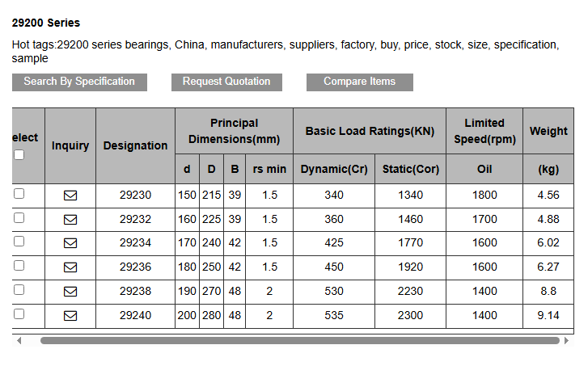Click static load value 2300

[x=411, y=315]
